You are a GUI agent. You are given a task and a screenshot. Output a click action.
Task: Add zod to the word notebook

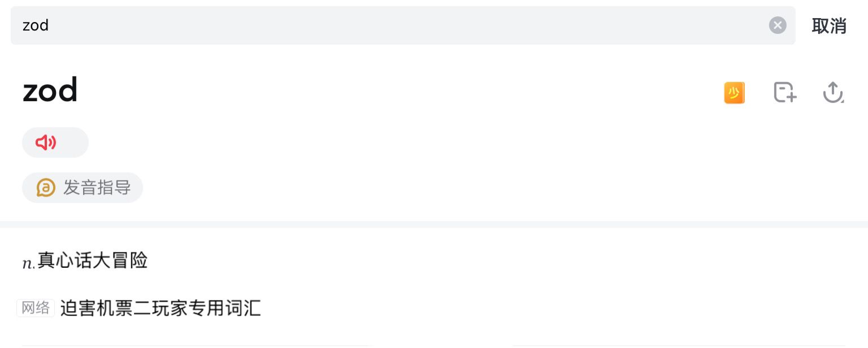784,92
